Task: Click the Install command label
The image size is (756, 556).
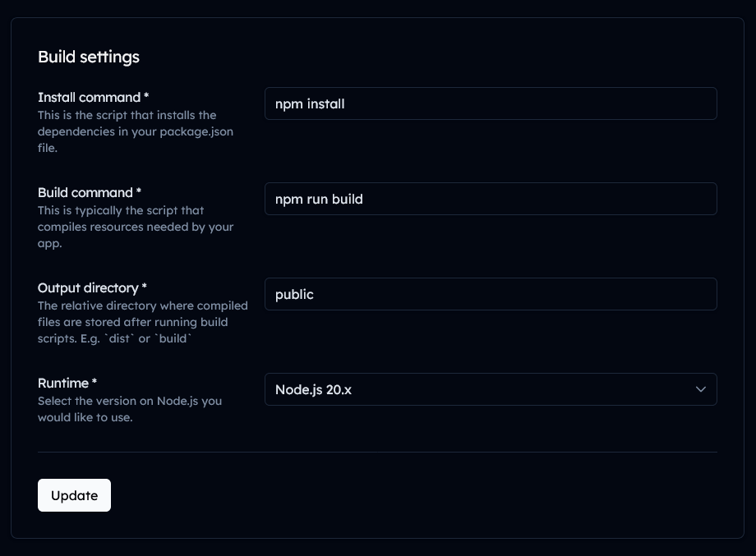Action: tap(91, 97)
